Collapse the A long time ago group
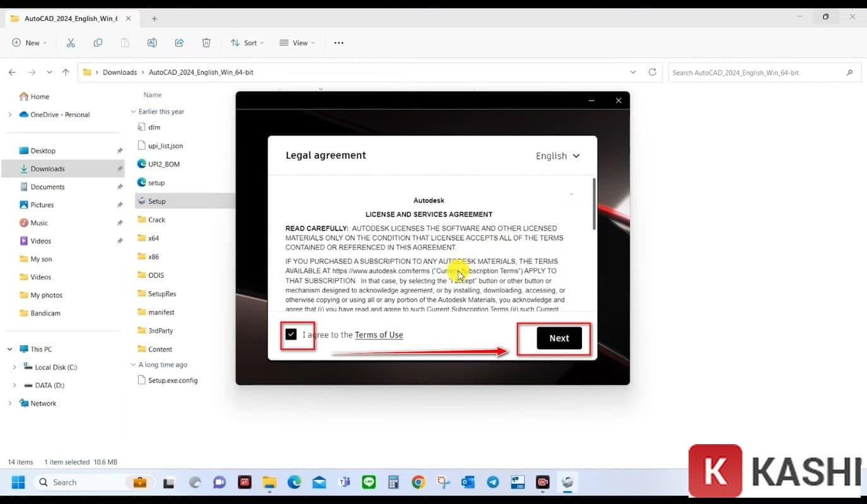 pyautogui.click(x=133, y=365)
